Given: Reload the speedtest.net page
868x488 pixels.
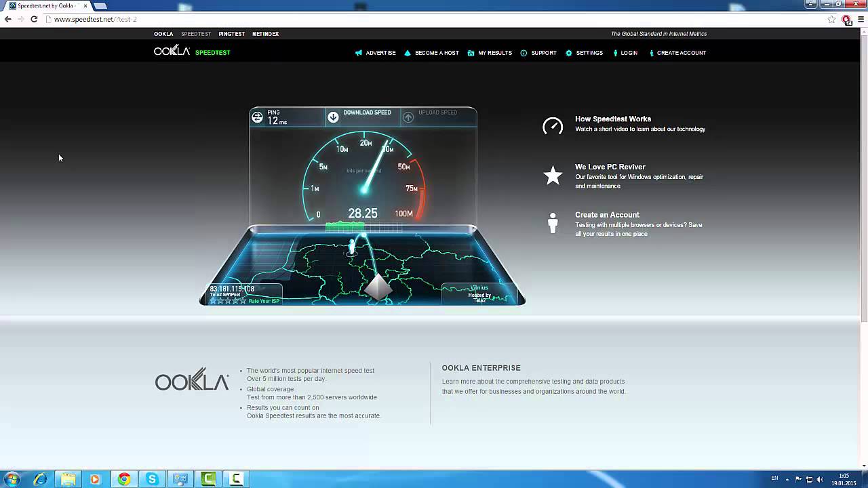Looking at the screenshot, I should click(34, 19).
